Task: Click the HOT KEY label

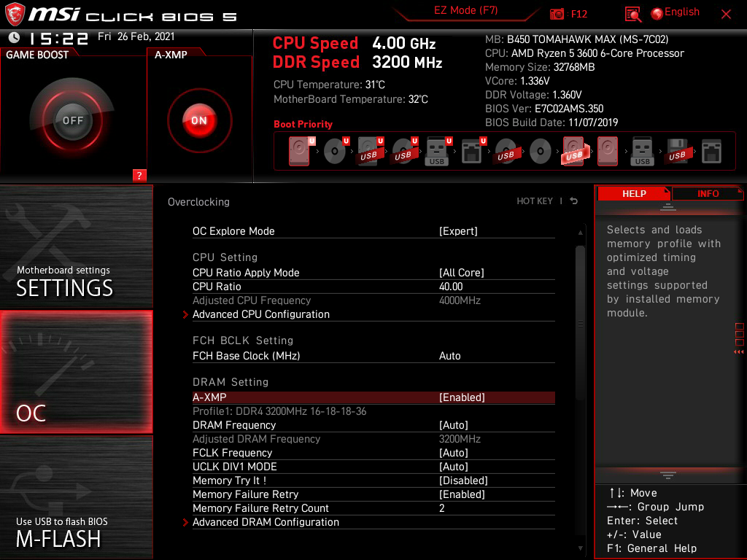Action: coord(535,201)
